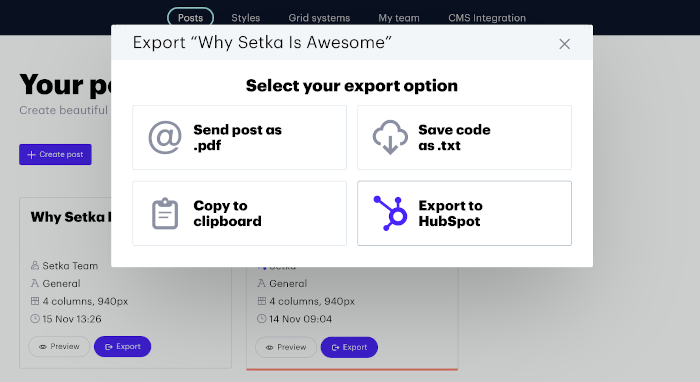
Task: Click the HubSpot logo icon
Action: point(390,213)
